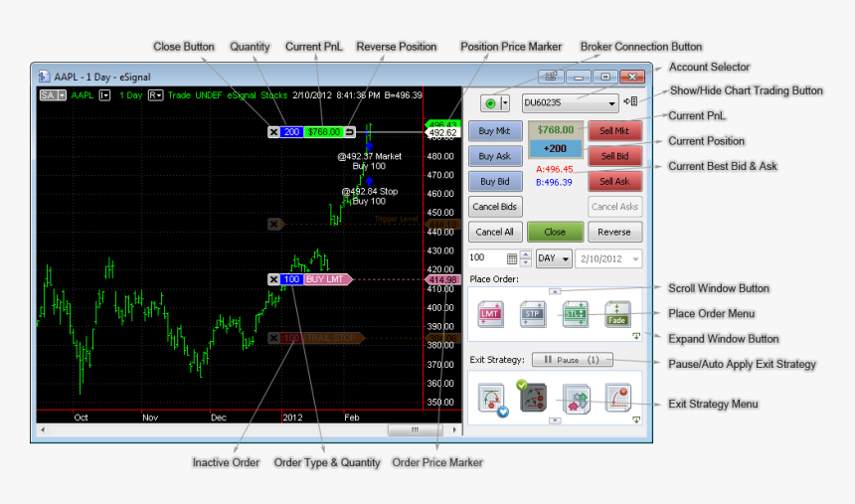The width and height of the screenshot is (855, 504).
Task: Click the green broker connection button
Action: pos(490,103)
